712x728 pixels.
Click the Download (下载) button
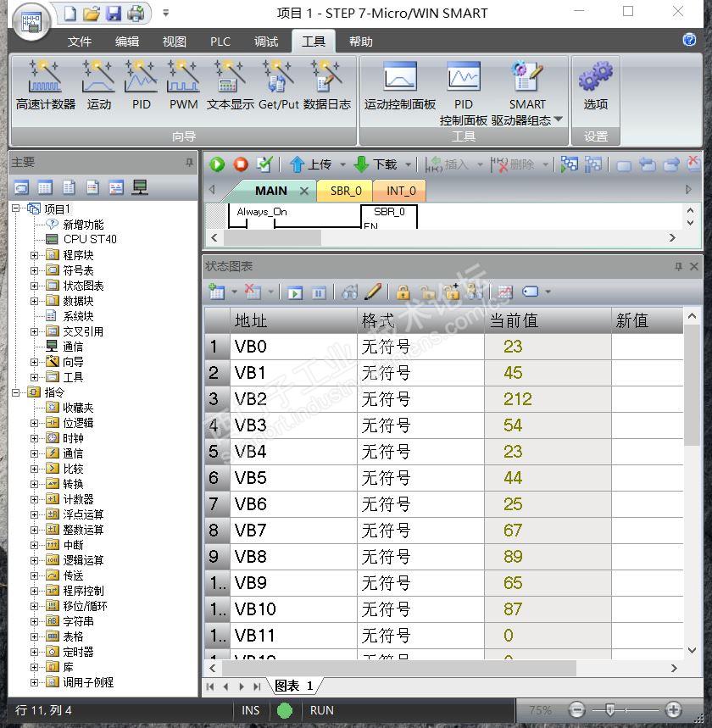tap(375, 164)
